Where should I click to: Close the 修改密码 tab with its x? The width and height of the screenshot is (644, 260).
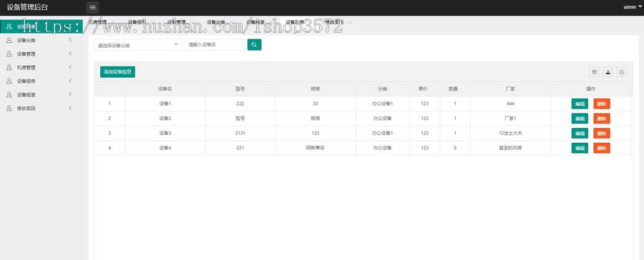pyautogui.click(x=350, y=22)
